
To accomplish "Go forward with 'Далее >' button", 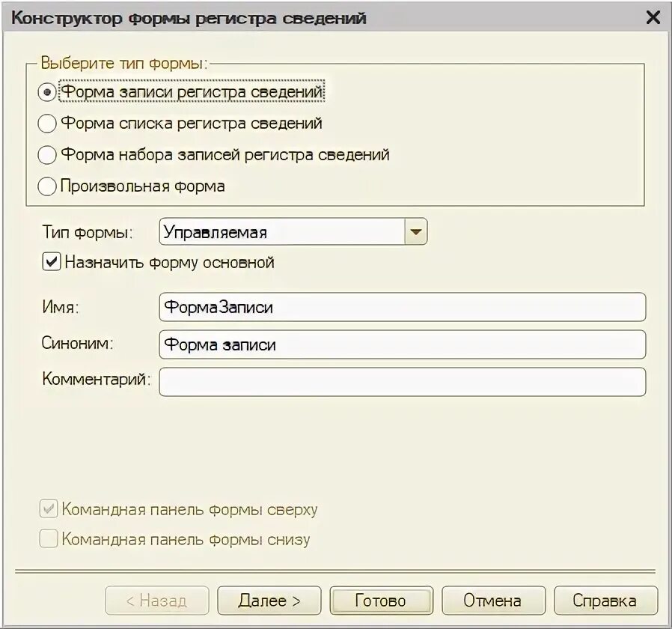I will point(269,601).
